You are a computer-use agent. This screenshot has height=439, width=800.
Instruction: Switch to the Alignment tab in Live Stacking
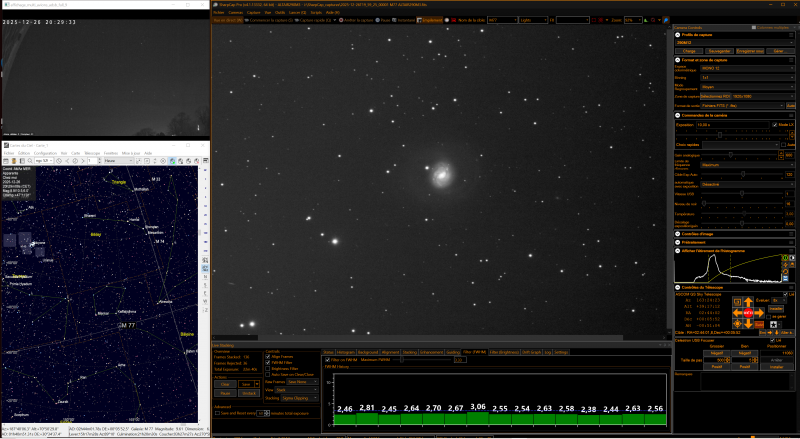(x=390, y=352)
